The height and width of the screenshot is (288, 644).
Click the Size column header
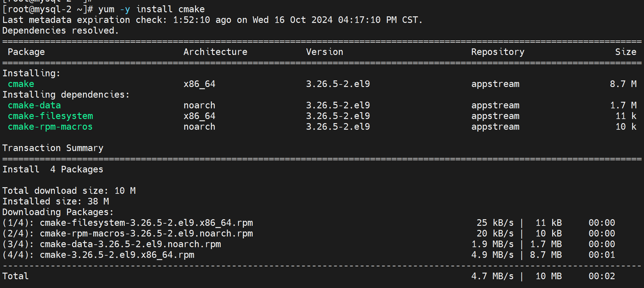(625, 52)
